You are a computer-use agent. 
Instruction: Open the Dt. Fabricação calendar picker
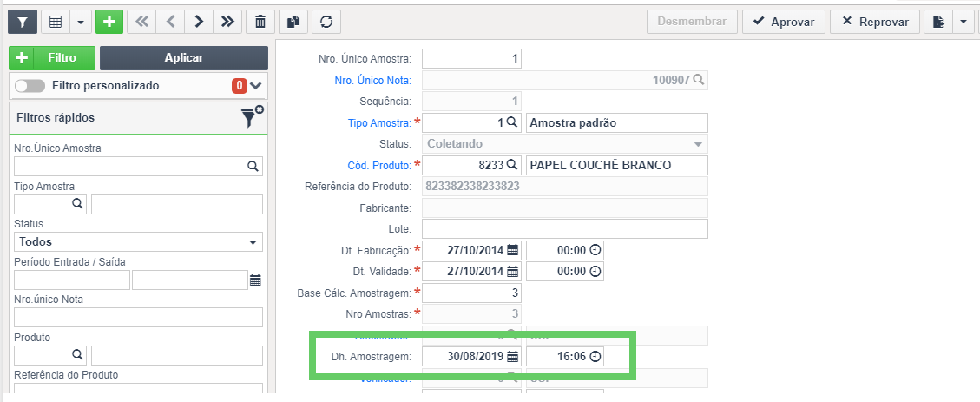click(512, 250)
